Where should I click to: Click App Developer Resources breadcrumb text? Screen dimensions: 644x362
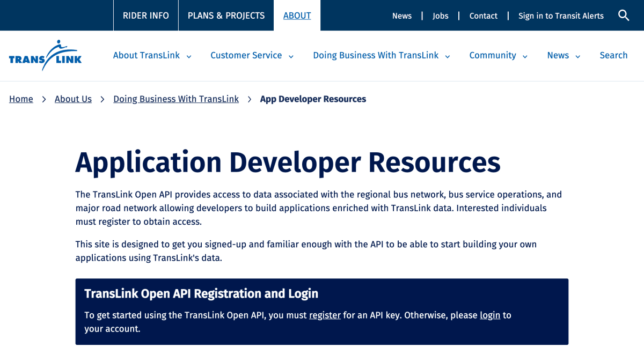coord(313,99)
